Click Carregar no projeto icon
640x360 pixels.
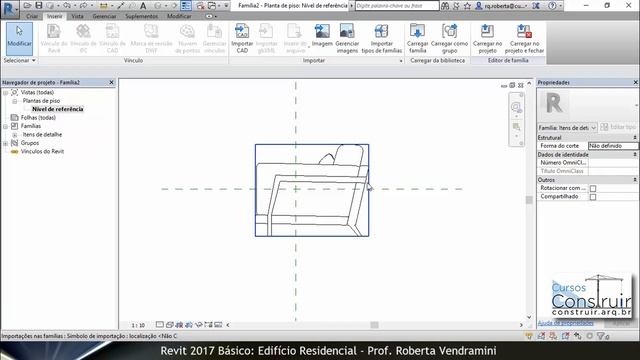487,38
